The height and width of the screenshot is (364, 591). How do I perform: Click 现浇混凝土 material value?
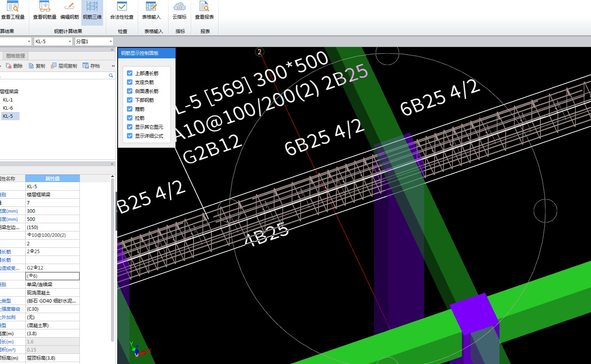pyautogui.click(x=53, y=292)
